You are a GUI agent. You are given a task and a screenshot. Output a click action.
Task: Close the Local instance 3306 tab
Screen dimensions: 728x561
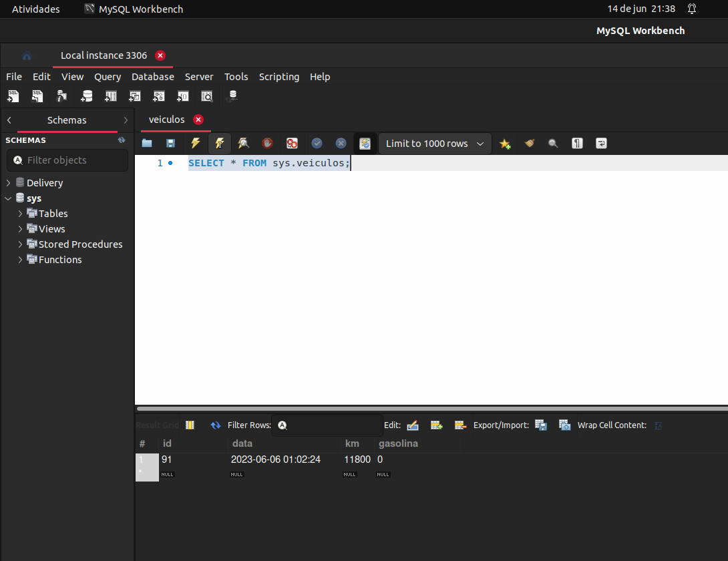click(x=160, y=55)
